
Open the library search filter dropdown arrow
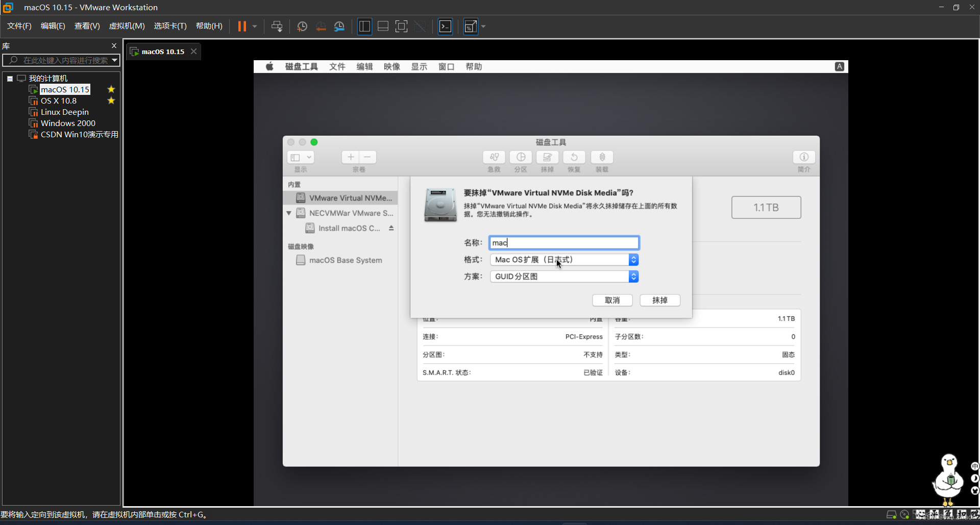coord(115,60)
